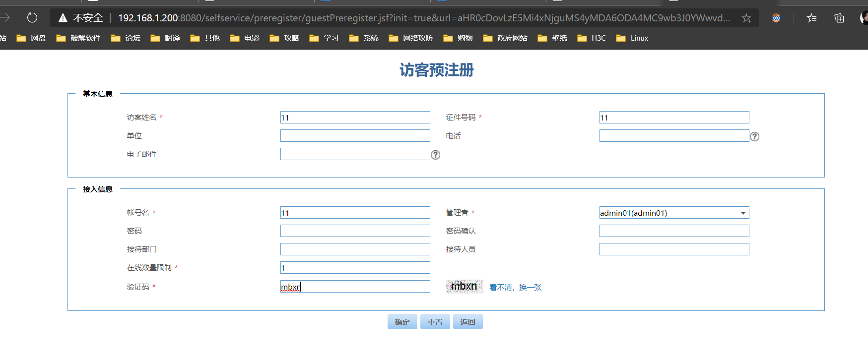Open the Linux bookmarks folder
Screen dimensions: 868x359
tap(632, 38)
